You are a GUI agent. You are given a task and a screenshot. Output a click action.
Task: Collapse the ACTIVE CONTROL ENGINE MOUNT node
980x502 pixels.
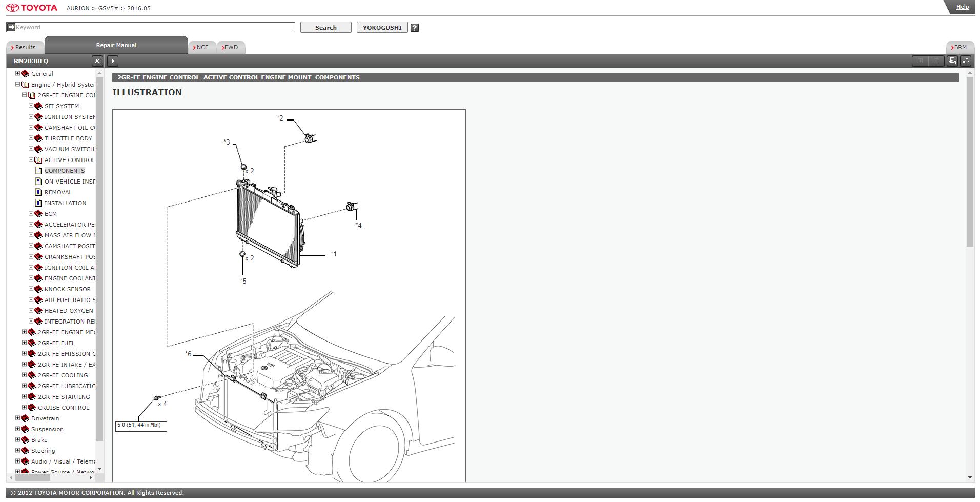coord(31,159)
